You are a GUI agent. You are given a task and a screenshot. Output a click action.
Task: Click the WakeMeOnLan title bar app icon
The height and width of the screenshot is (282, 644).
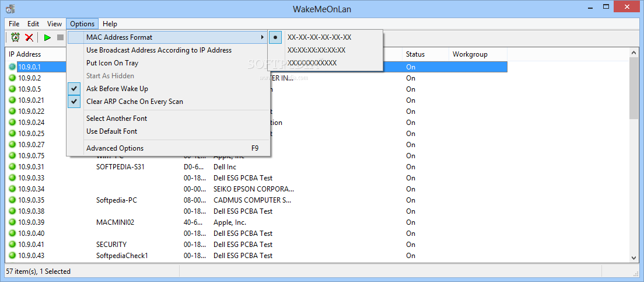tap(10, 8)
